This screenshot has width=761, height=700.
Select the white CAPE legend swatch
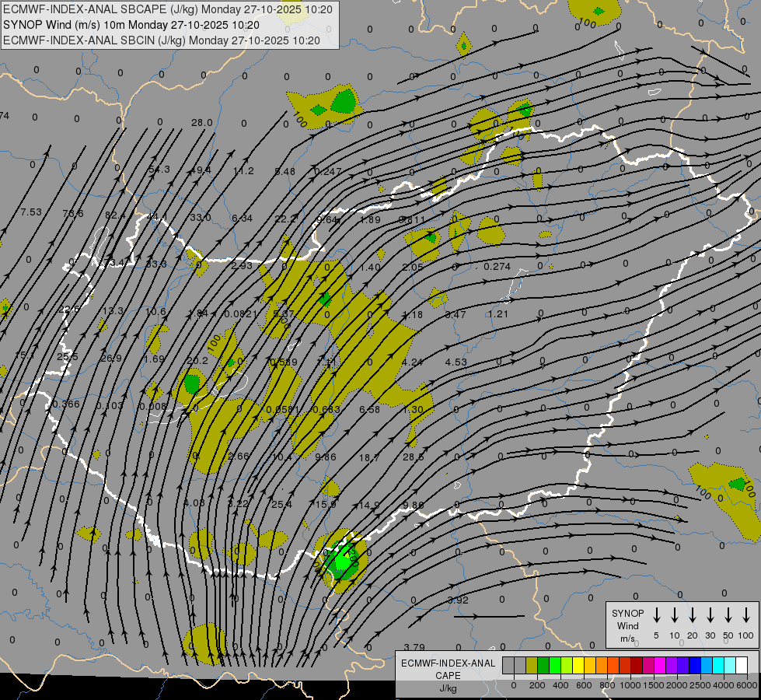click(x=741, y=666)
